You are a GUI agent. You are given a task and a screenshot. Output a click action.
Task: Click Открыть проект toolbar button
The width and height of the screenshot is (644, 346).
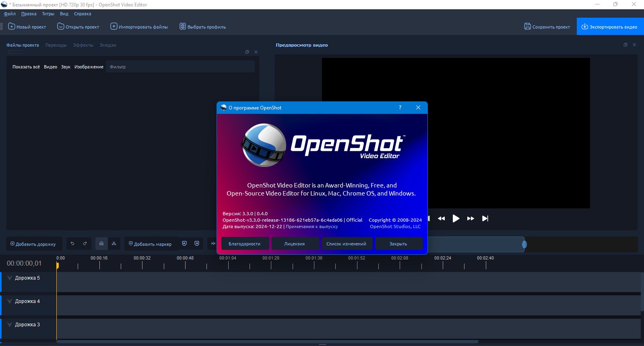78,27
